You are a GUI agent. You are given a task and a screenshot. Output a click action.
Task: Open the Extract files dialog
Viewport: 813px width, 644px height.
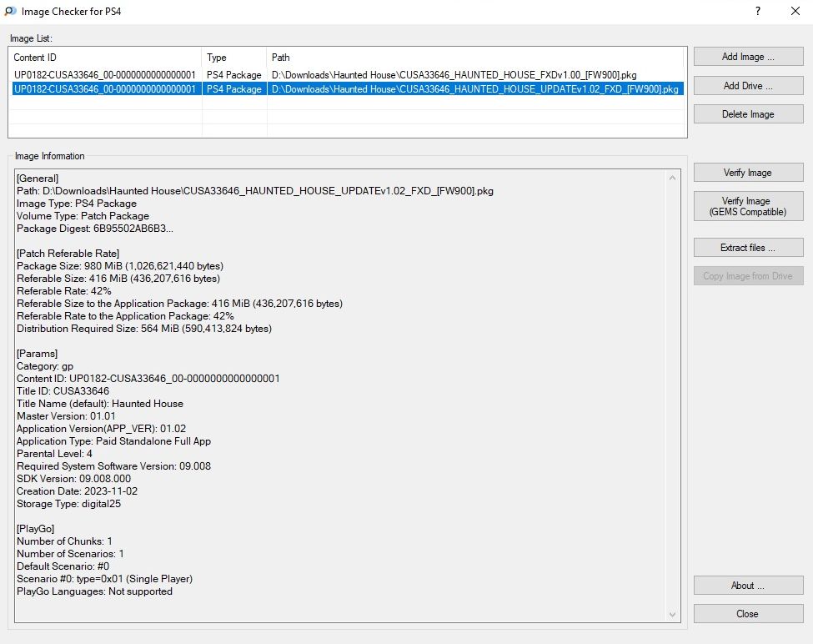point(748,248)
